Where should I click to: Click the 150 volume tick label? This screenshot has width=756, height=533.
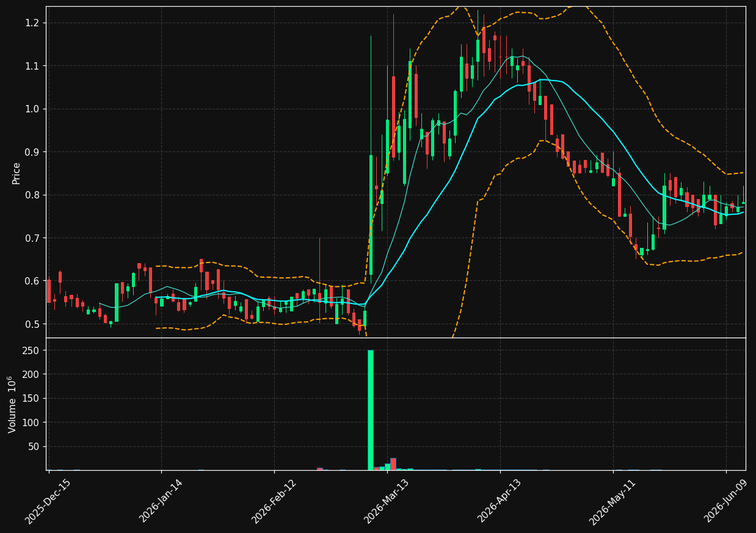tap(32, 399)
